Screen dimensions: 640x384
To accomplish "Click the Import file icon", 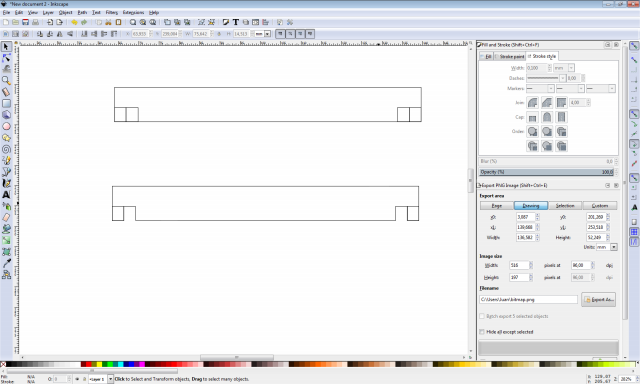I will (49, 22).
